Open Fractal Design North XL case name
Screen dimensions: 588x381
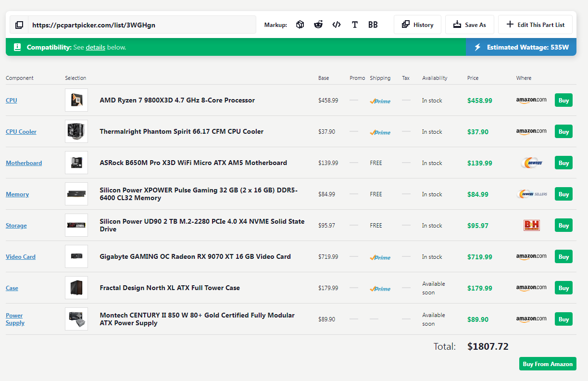point(170,288)
